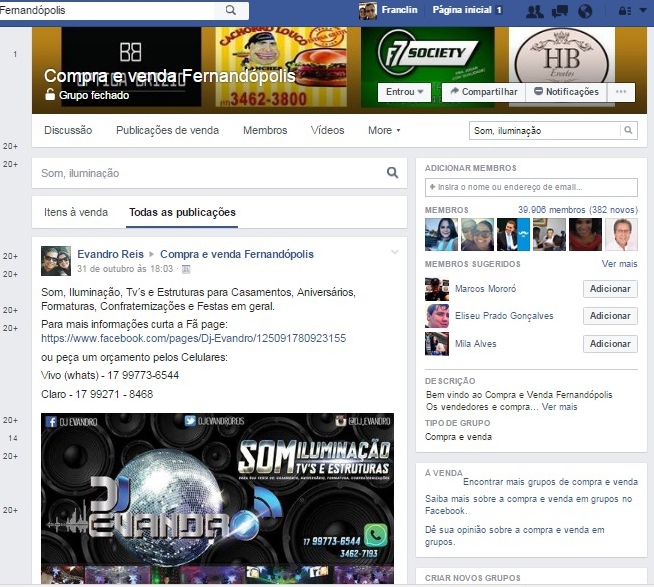Expand the 'Entrou' membership dropdown
The height and width of the screenshot is (587, 654).
tap(405, 92)
